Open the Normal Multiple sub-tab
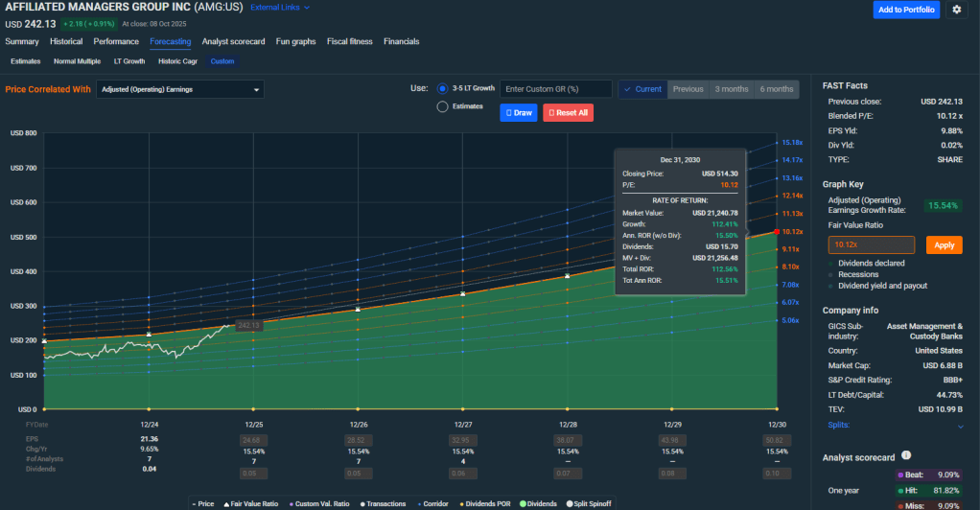Viewport: 980px width, 510px height. click(x=77, y=61)
